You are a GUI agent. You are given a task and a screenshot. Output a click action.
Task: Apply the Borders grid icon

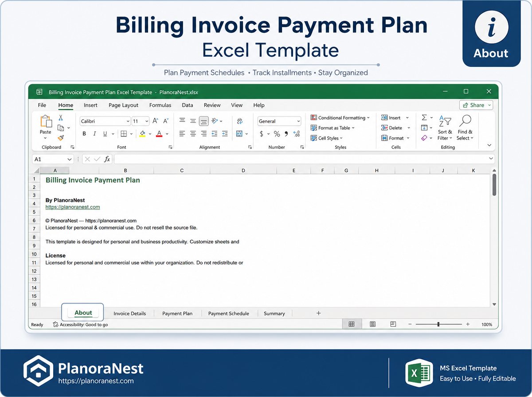(x=124, y=134)
